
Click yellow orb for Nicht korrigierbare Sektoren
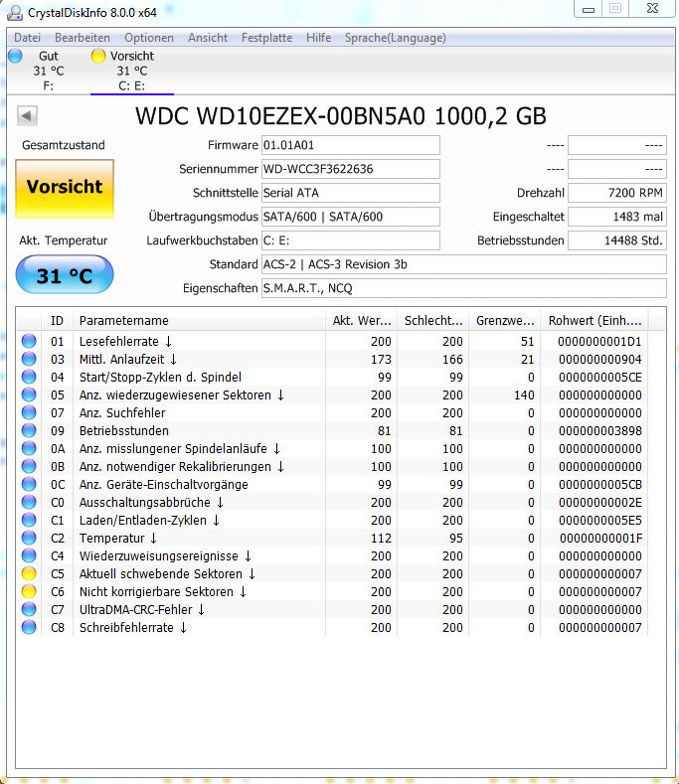click(29, 591)
